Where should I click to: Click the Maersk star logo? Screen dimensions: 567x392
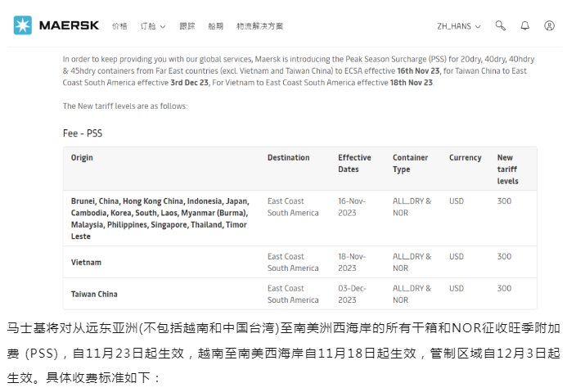point(23,25)
